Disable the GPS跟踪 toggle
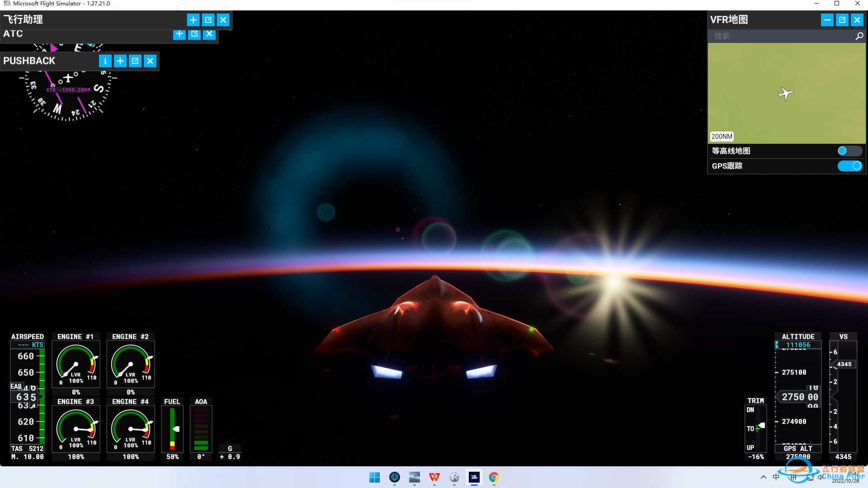 849,166
